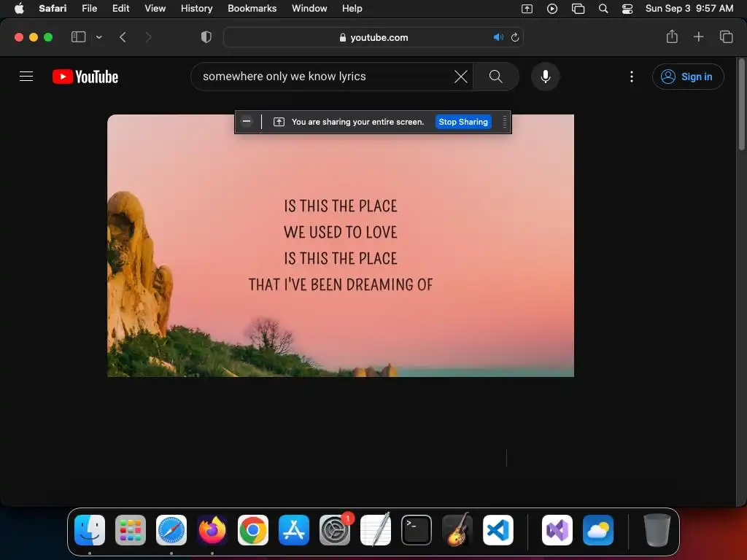
Task: Open Firefox from the Dock
Action: pos(212,529)
